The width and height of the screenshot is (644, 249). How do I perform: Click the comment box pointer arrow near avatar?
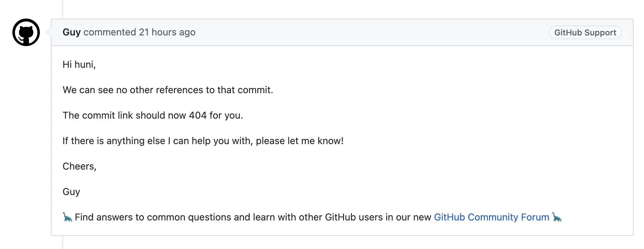(49, 32)
